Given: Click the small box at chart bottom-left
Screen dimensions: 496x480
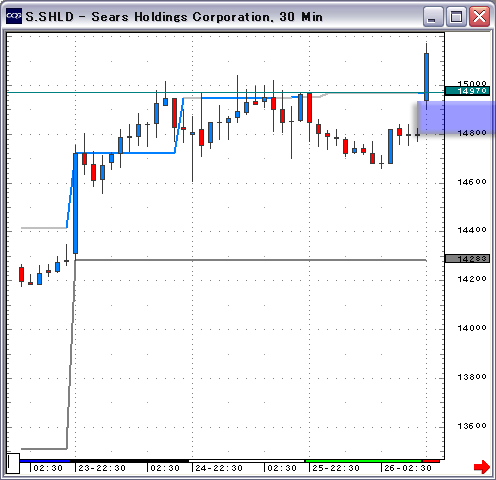Looking at the screenshot, I should 14,463.
